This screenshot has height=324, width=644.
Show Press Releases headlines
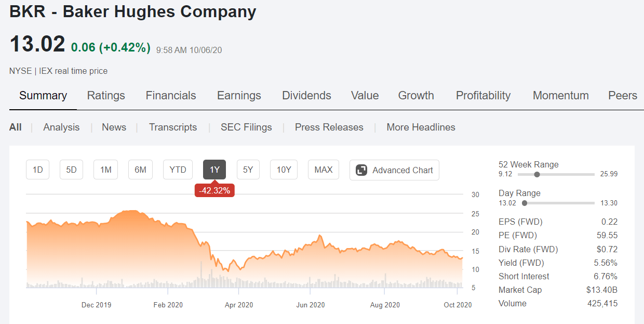click(x=329, y=127)
